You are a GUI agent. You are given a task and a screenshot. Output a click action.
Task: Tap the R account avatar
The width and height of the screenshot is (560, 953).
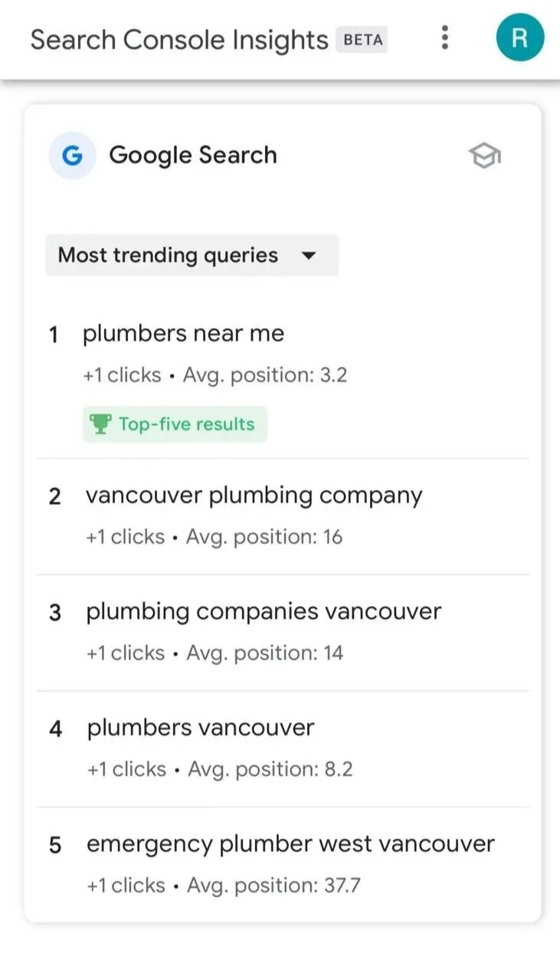point(519,38)
